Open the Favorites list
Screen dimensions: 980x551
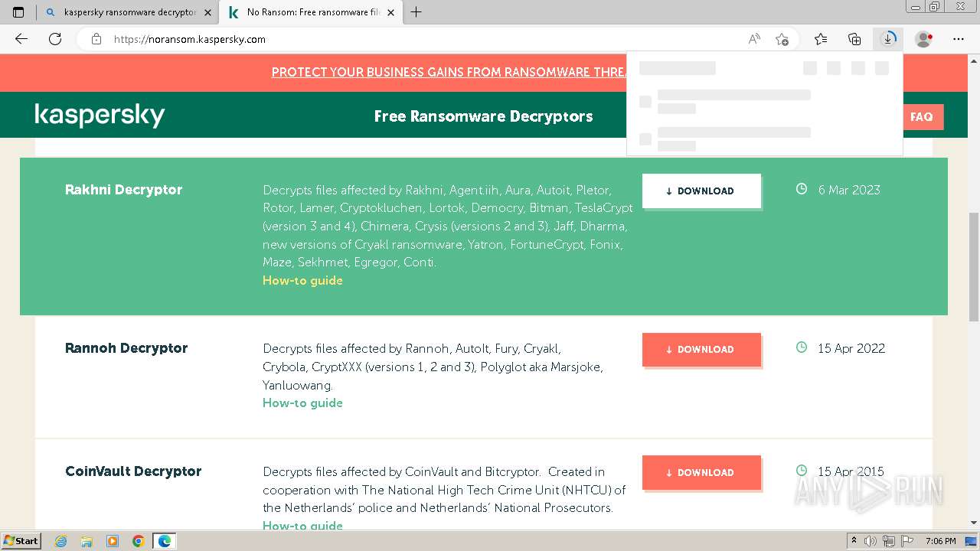click(821, 39)
